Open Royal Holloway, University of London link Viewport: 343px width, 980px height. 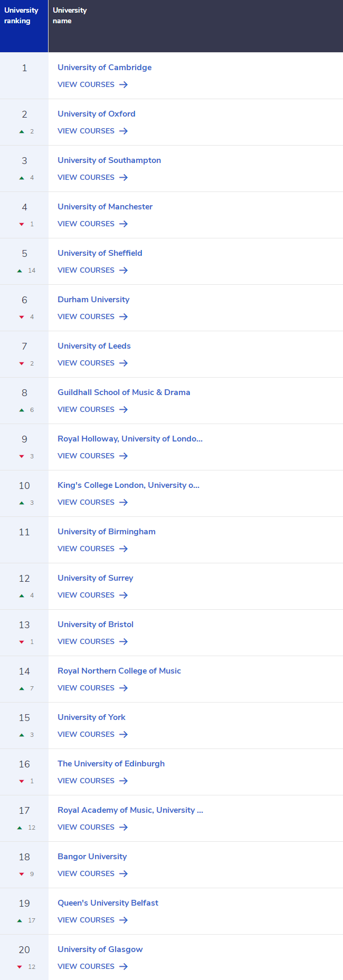[130, 439]
